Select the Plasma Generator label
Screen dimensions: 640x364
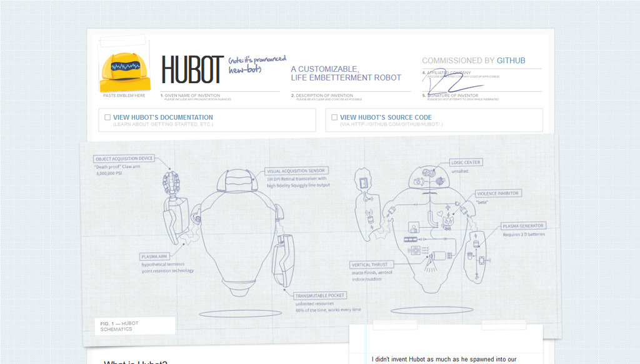(523, 226)
